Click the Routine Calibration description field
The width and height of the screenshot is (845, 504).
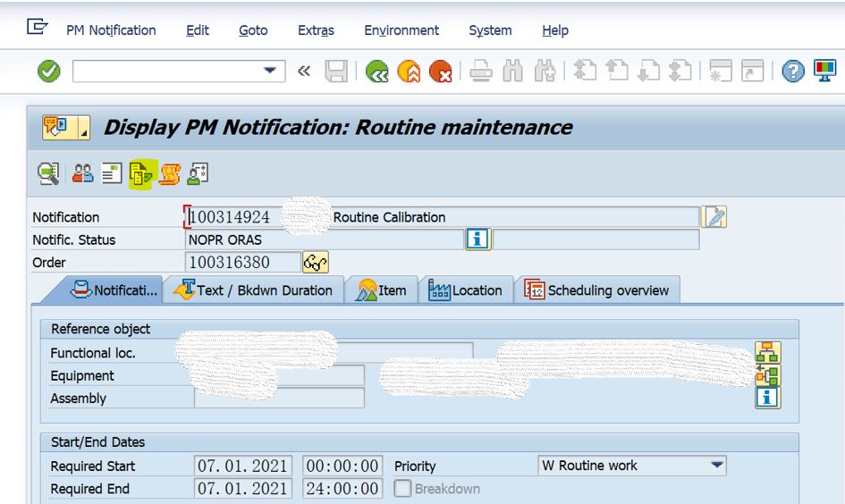[x=515, y=217]
